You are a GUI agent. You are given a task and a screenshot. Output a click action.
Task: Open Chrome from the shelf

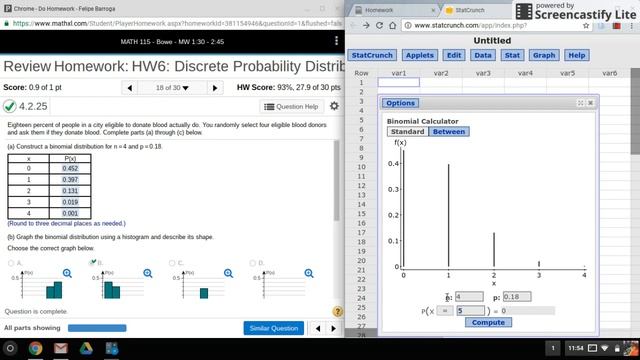coord(36,349)
